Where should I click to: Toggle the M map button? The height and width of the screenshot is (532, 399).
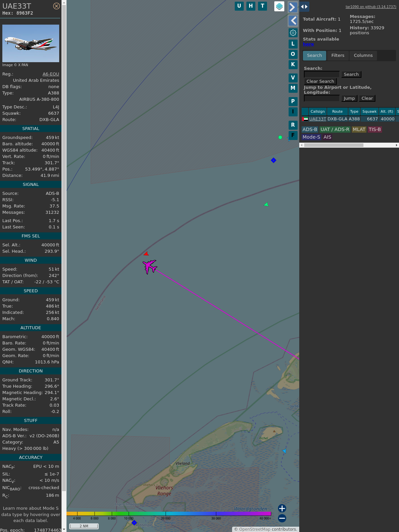click(293, 88)
